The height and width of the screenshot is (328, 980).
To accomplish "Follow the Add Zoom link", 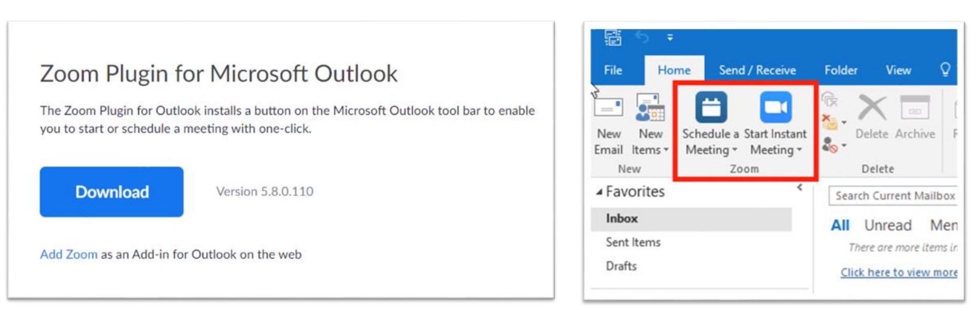I will (x=68, y=254).
